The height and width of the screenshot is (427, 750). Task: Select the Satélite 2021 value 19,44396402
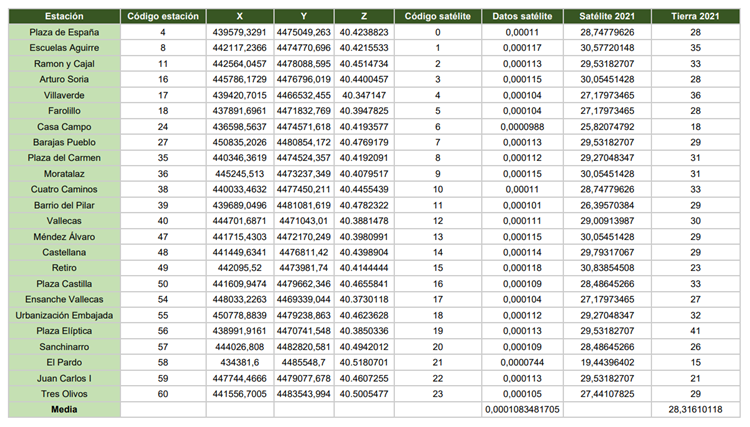(606, 362)
